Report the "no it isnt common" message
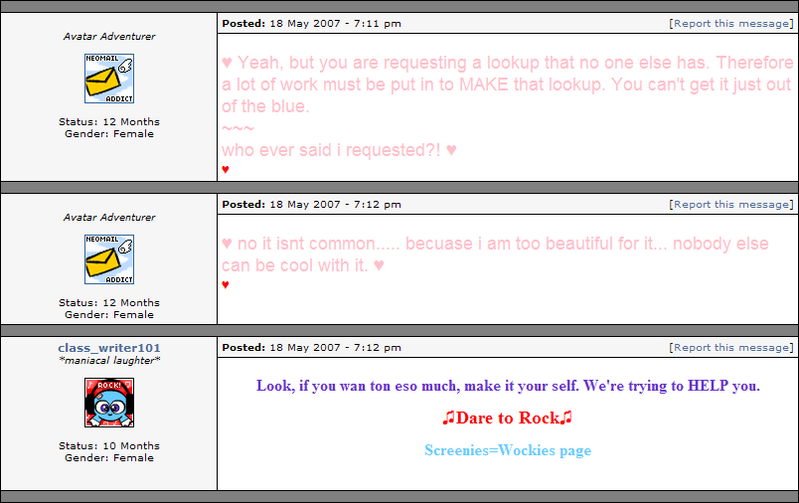This screenshot has height=503, width=799. pyautogui.click(x=731, y=204)
